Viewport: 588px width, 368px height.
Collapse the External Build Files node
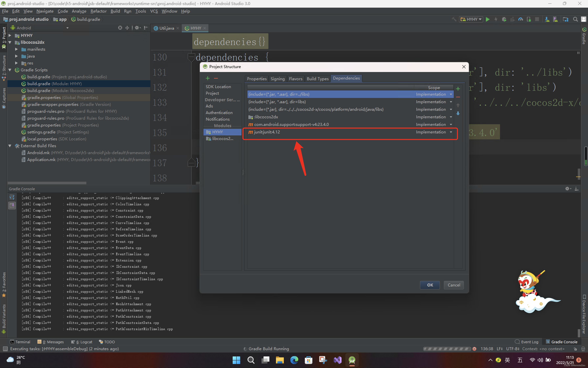pyautogui.click(x=10, y=146)
